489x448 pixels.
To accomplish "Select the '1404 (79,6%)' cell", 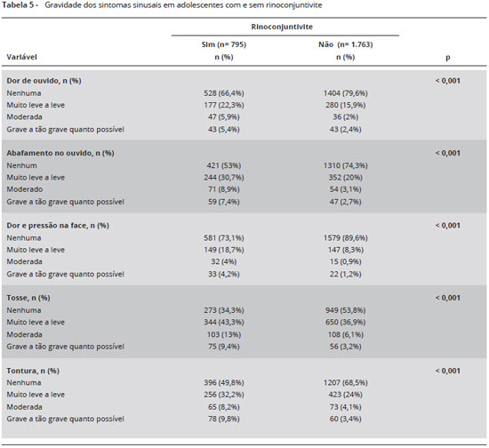I will click(346, 93).
